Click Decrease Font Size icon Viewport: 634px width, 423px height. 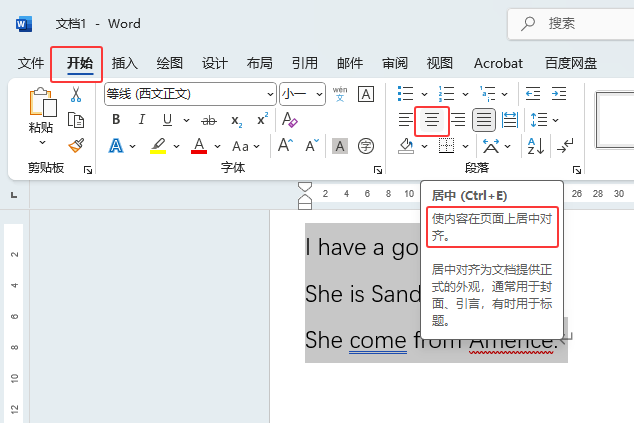[312, 146]
